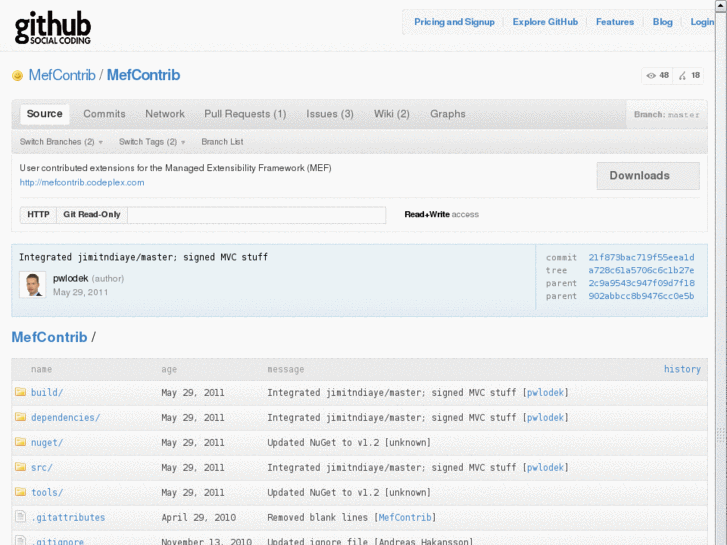The image size is (727, 545).
Task: Click pwlodek's avatar photo
Action: pos(32,284)
